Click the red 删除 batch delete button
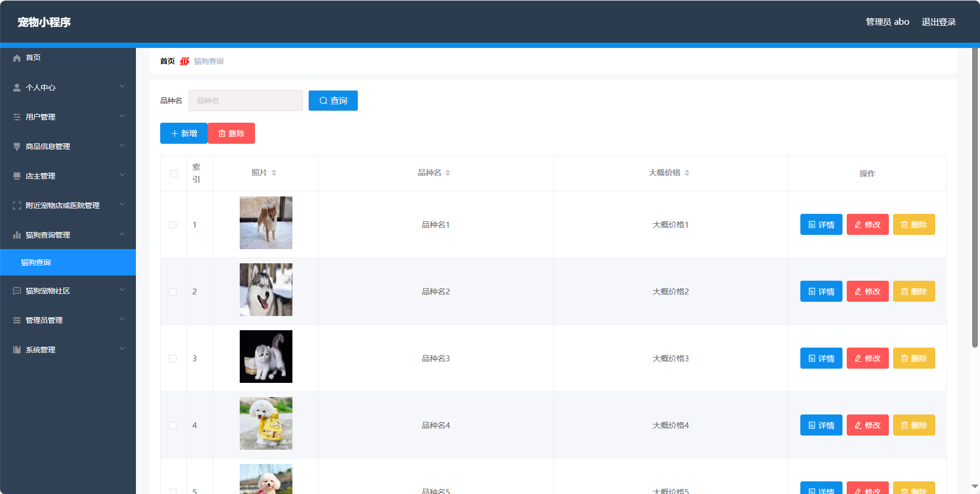 click(231, 133)
